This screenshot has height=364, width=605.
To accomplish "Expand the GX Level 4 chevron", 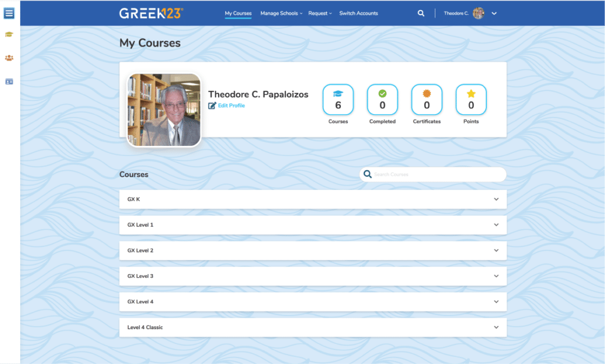I will point(496,302).
